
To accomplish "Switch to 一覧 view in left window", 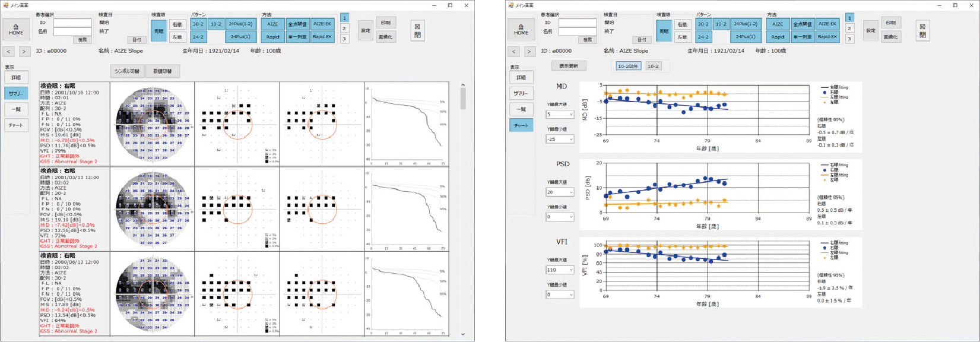I will [16, 110].
